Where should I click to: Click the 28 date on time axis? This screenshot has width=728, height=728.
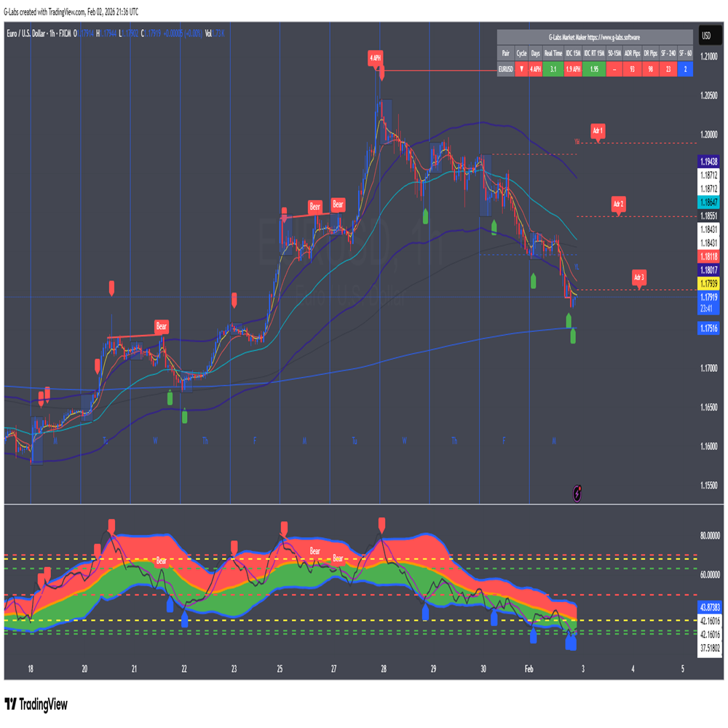coord(383,668)
